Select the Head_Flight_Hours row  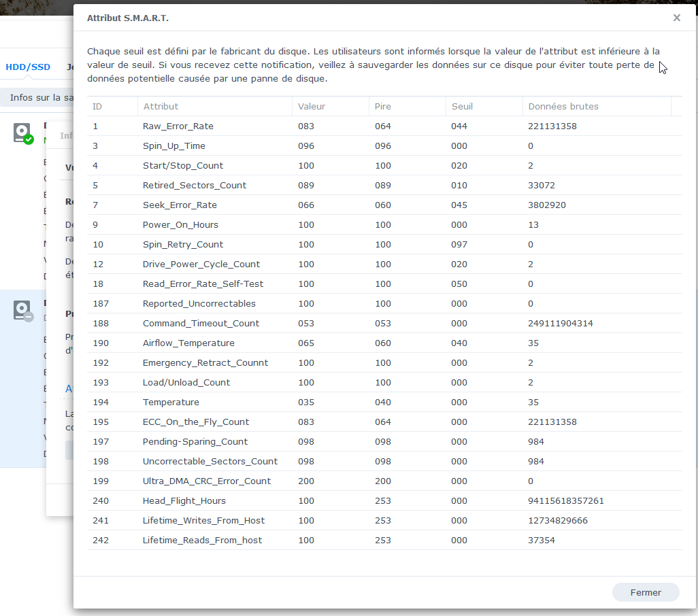(x=384, y=501)
